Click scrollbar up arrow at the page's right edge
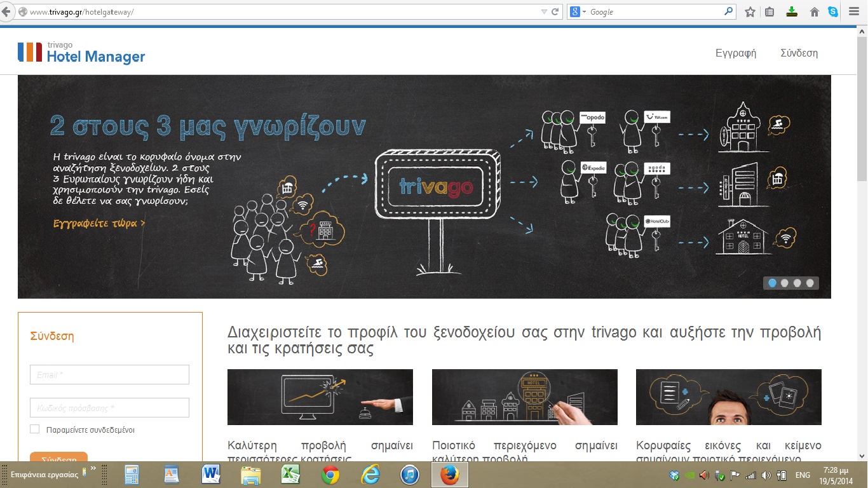The height and width of the screenshot is (488, 868). (x=862, y=30)
